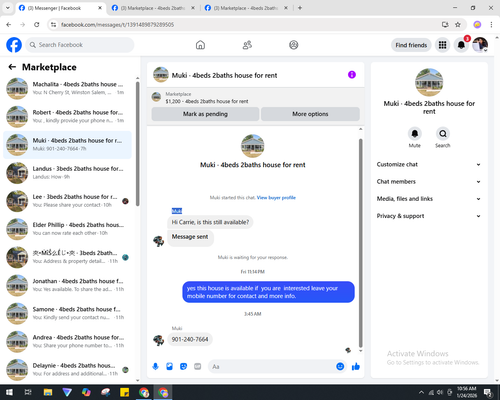500x400 pixels.
Task: Open the Windows notification center icon
Action: [488, 392]
